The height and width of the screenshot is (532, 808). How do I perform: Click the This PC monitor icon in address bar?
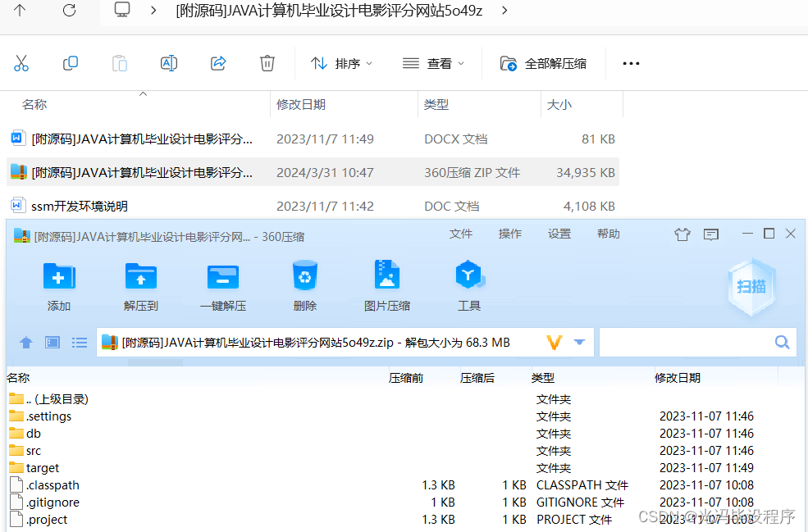[122, 9]
